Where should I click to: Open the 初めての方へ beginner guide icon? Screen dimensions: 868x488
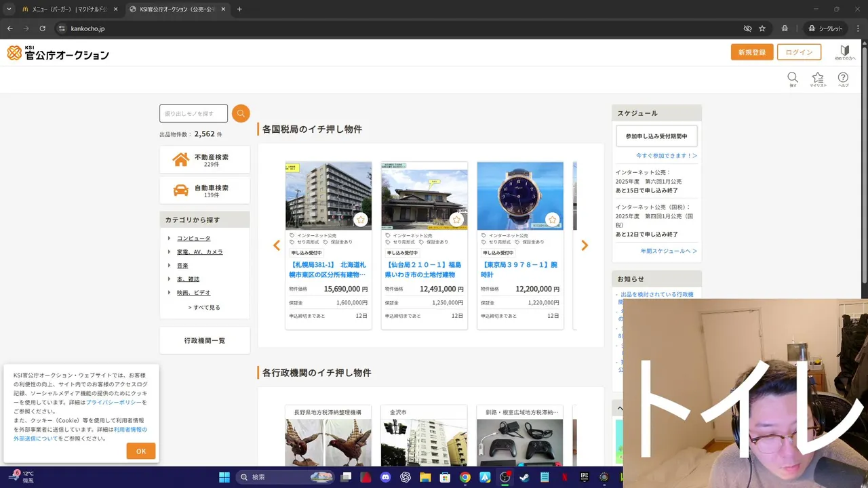pyautogui.click(x=844, y=53)
